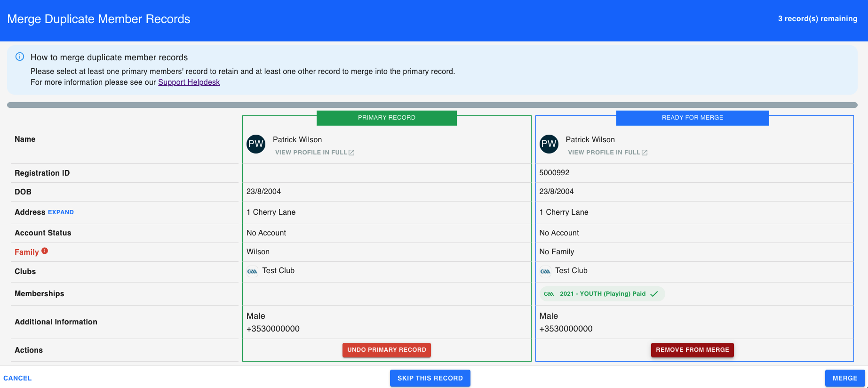This screenshot has width=868, height=388.
Task: Click the ready for merge address 1 Cherry Lane
Action: (564, 212)
